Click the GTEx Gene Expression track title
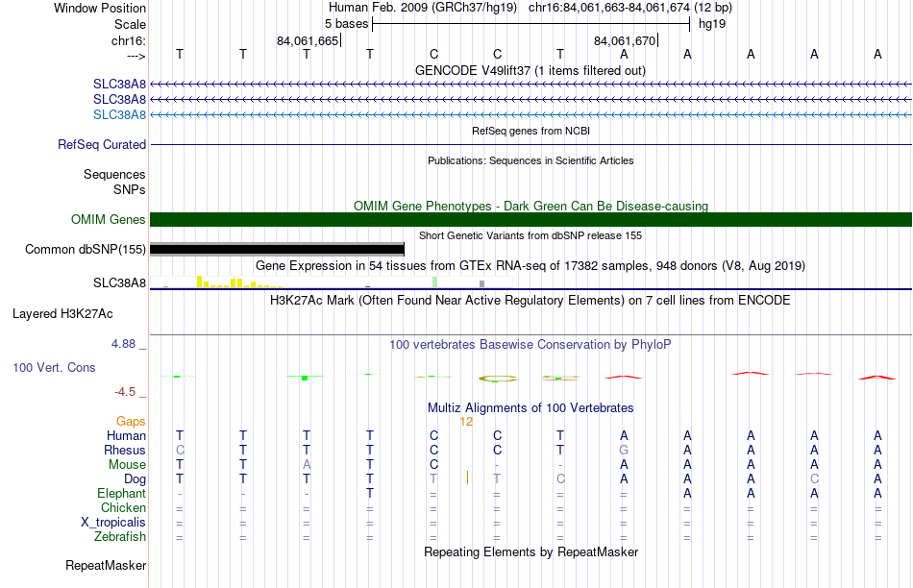 pos(531,266)
